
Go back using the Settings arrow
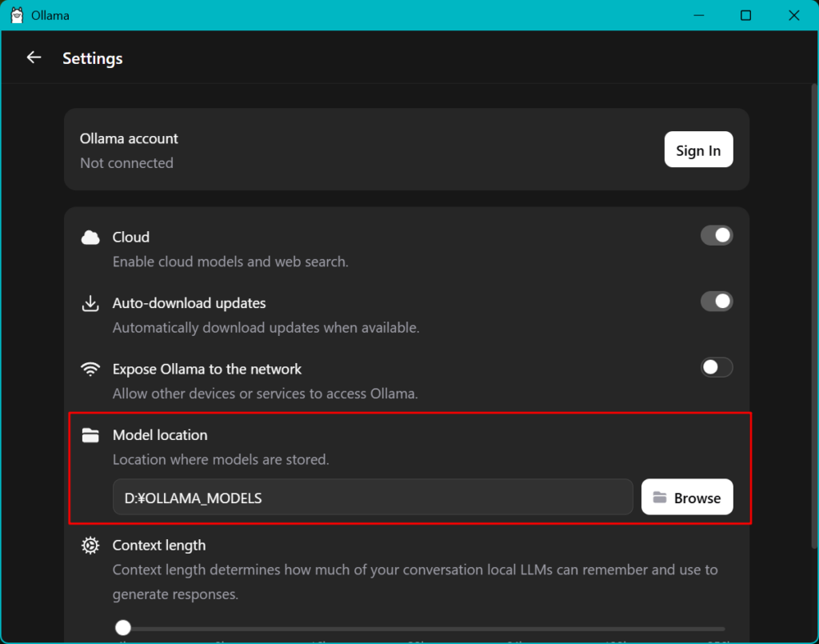pyautogui.click(x=34, y=58)
